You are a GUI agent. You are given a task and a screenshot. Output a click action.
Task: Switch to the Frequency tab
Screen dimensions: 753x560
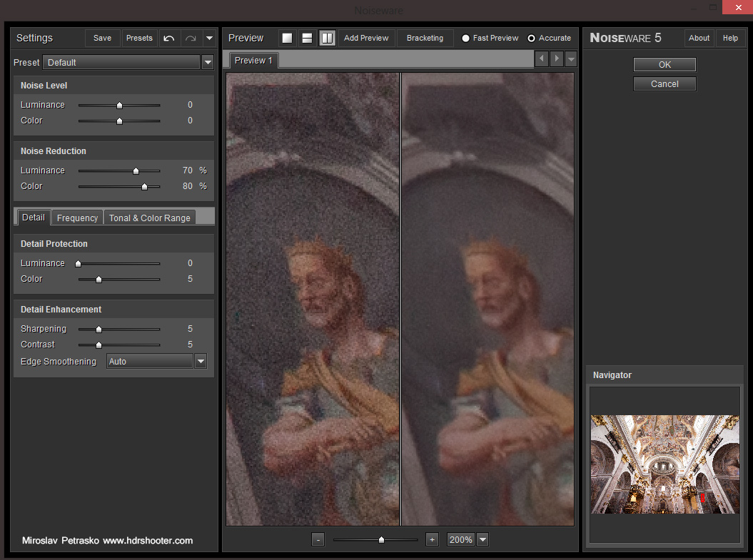point(77,218)
